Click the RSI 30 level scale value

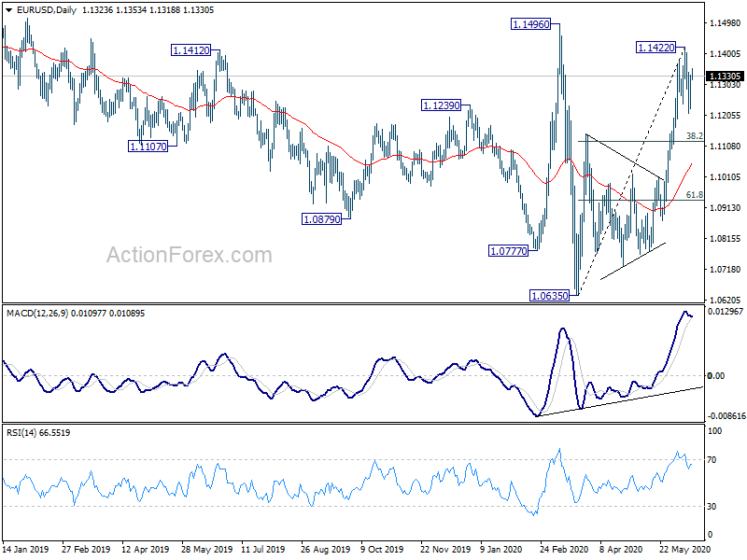tap(712, 507)
